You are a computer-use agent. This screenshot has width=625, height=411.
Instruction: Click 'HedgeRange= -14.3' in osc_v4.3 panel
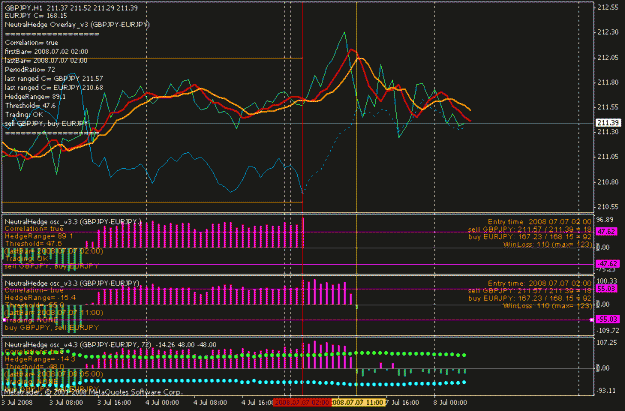[x=40, y=359]
